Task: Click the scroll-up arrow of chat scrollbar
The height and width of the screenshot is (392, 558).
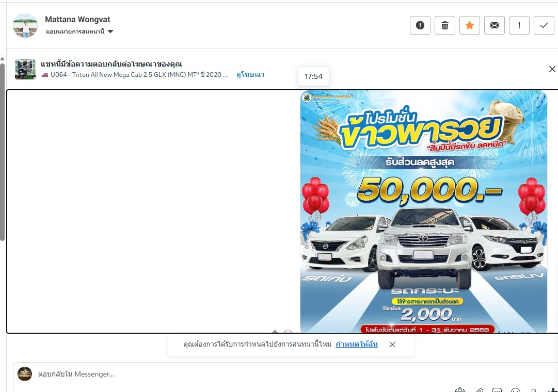Action: click(2, 59)
